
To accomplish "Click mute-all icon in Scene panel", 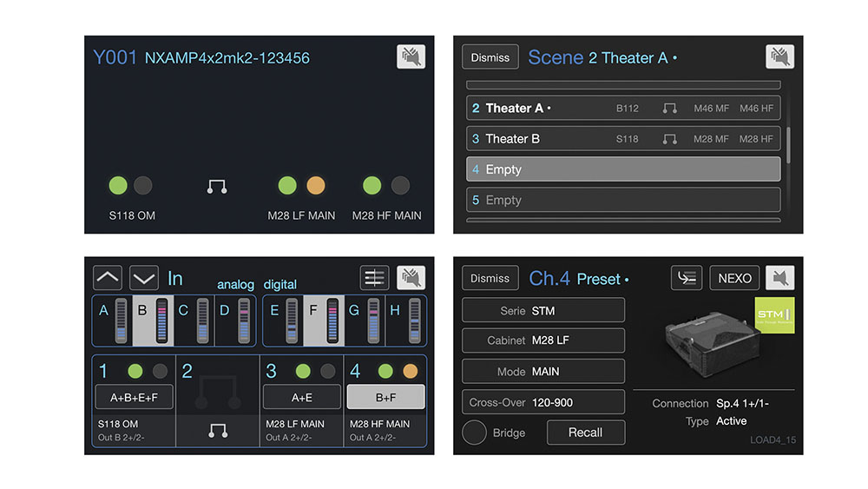I will 779,56.
